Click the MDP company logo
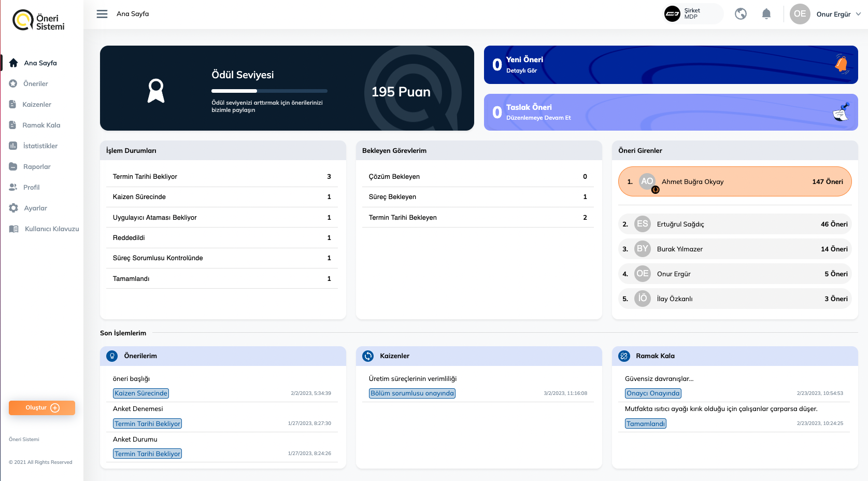Image resolution: width=868 pixels, height=481 pixels. point(673,13)
